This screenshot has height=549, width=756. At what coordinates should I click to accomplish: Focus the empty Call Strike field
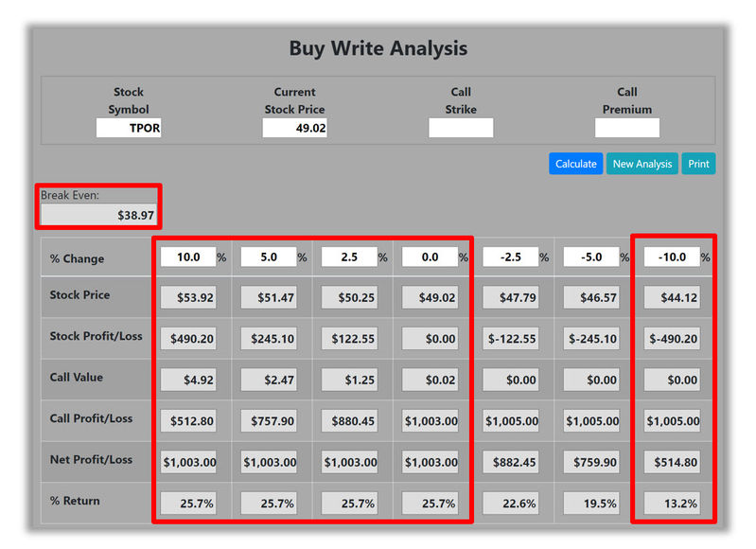click(x=461, y=128)
